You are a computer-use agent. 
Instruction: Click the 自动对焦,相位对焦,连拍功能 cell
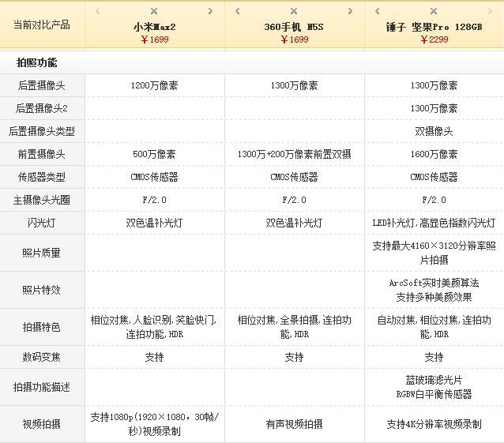click(x=434, y=327)
